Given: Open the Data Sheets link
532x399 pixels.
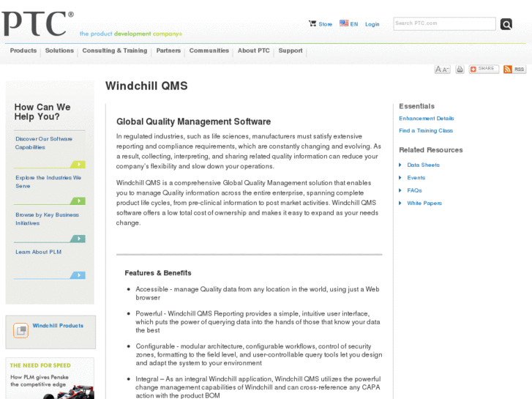Looking at the screenshot, I should pyautogui.click(x=423, y=165).
